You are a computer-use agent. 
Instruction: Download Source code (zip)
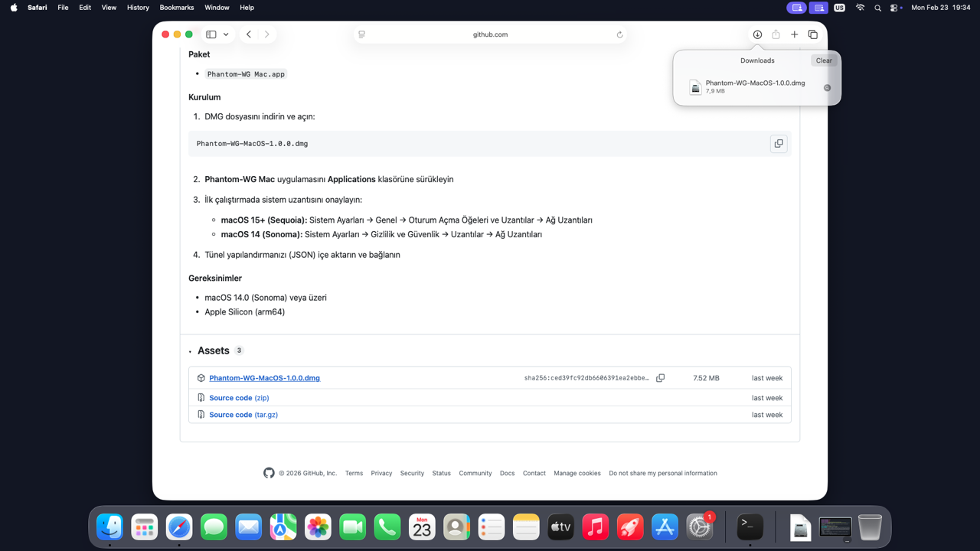pyautogui.click(x=239, y=398)
